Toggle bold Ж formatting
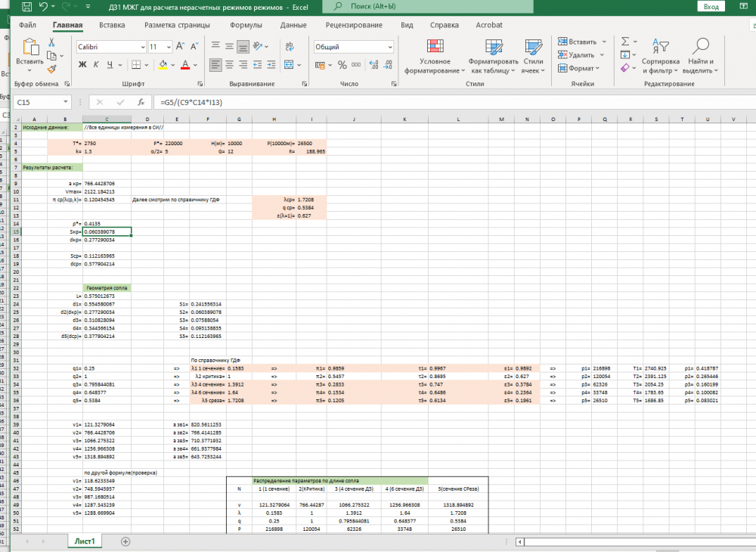Viewport: 756px width, 552px height. pyautogui.click(x=84, y=65)
